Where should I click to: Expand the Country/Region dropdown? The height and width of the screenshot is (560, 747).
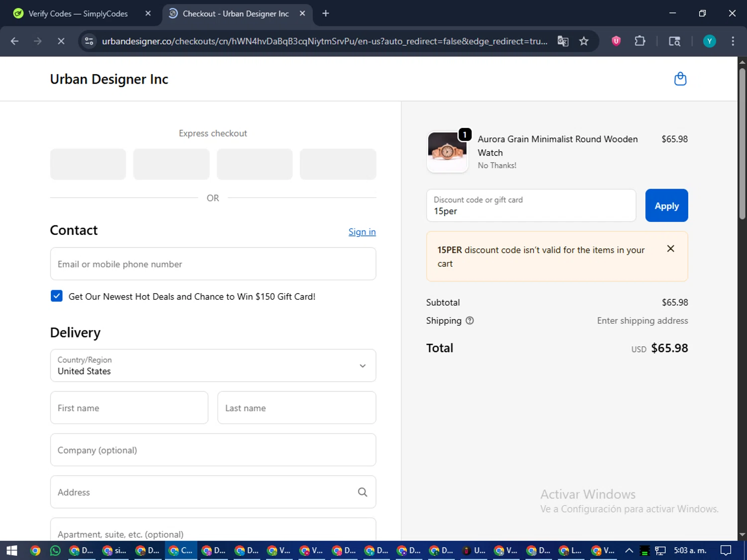tap(213, 365)
